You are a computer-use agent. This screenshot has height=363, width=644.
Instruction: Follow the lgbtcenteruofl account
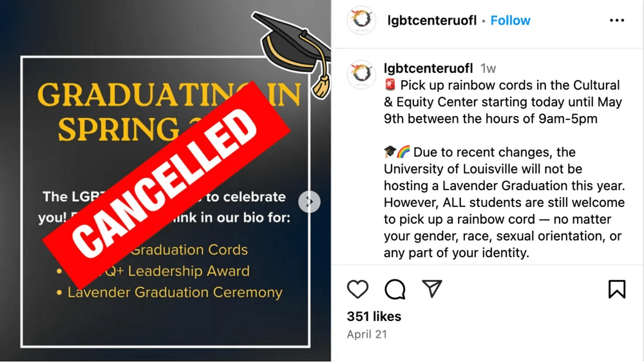[x=510, y=21]
